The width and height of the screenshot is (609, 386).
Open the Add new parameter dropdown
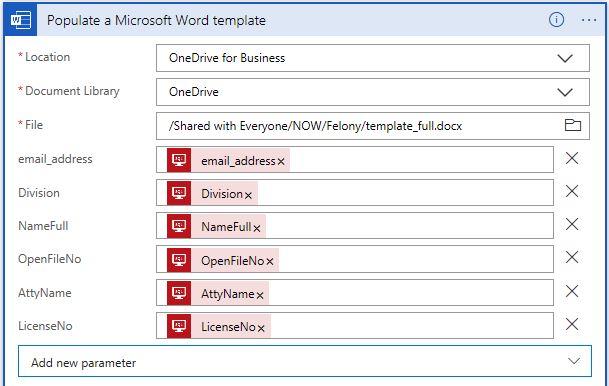click(x=305, y=361)
